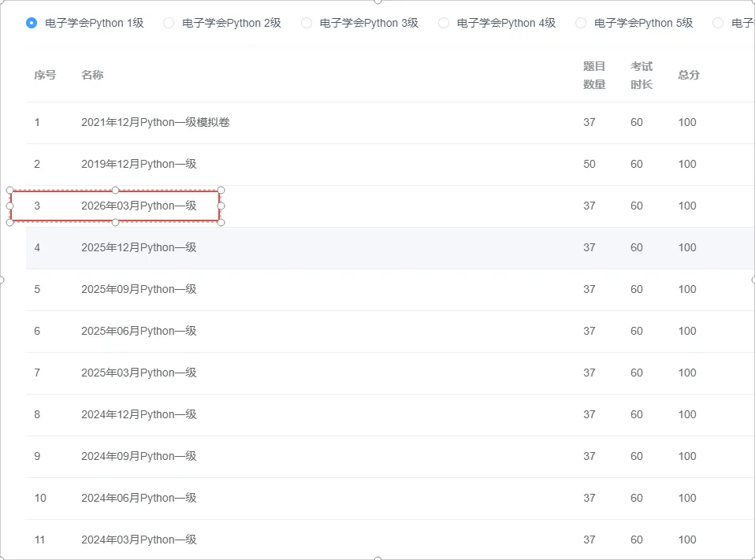Open 2024年12月Python一级 exam

click(139, 414)
